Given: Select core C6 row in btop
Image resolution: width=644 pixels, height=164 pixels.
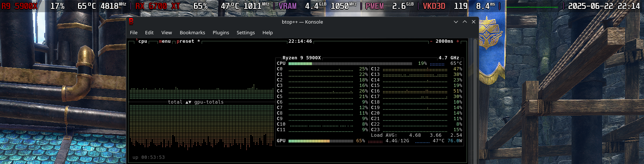Looking at the screenshot, I should (322, 102).
